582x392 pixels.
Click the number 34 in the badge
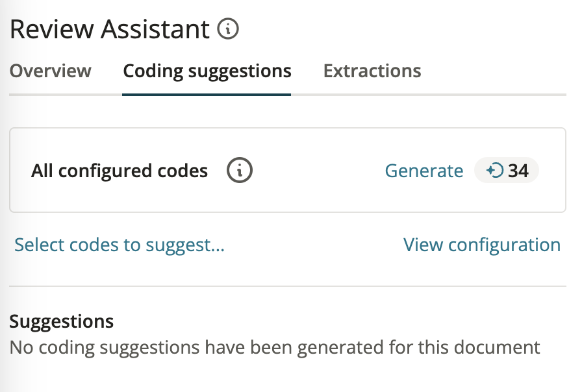click(518, 171)
